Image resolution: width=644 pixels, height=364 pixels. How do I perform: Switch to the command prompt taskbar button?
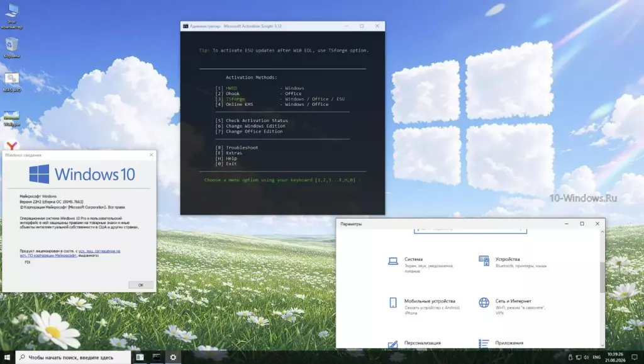(x=157, y=357)
